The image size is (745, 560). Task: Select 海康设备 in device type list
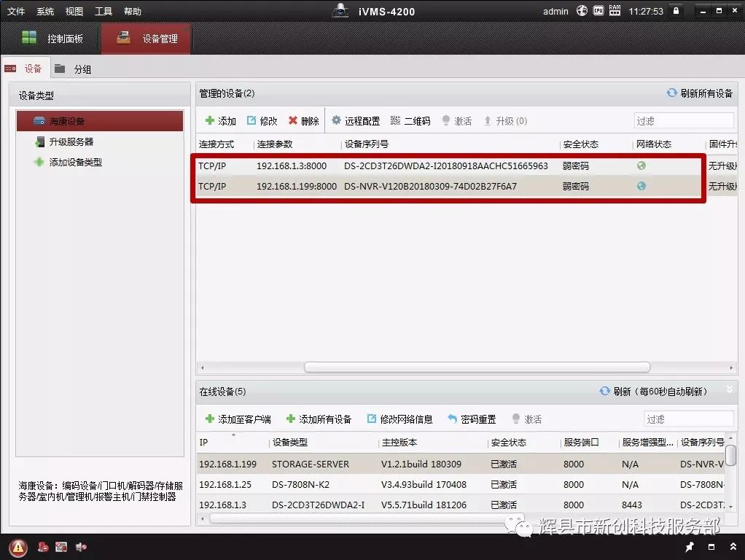[100, 121]
